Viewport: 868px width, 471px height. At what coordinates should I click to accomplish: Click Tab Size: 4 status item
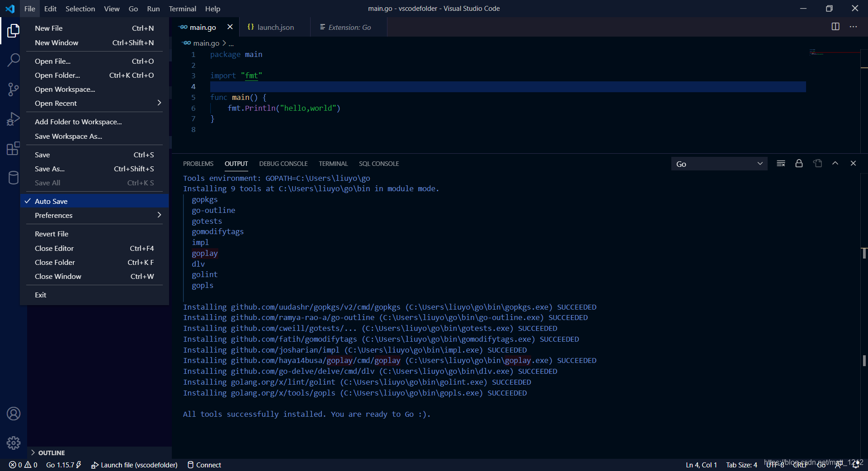point(741,465)
